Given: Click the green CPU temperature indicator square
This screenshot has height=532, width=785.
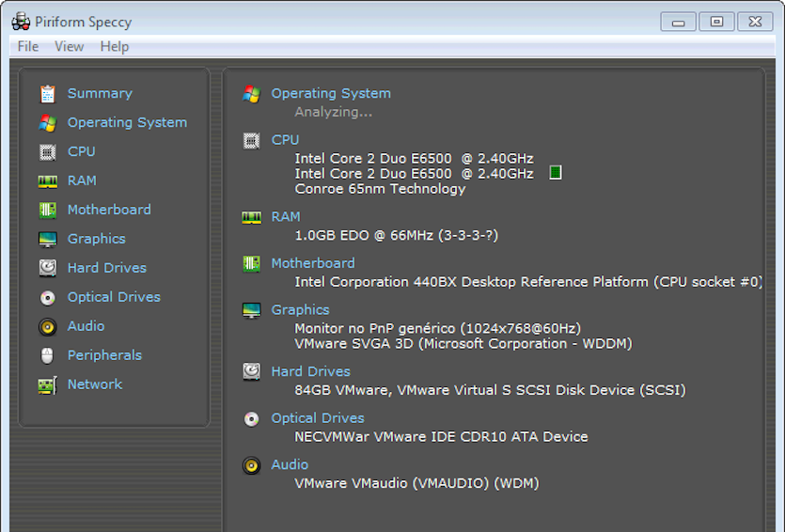Looking at the screenshot, I should coord(556,173).
